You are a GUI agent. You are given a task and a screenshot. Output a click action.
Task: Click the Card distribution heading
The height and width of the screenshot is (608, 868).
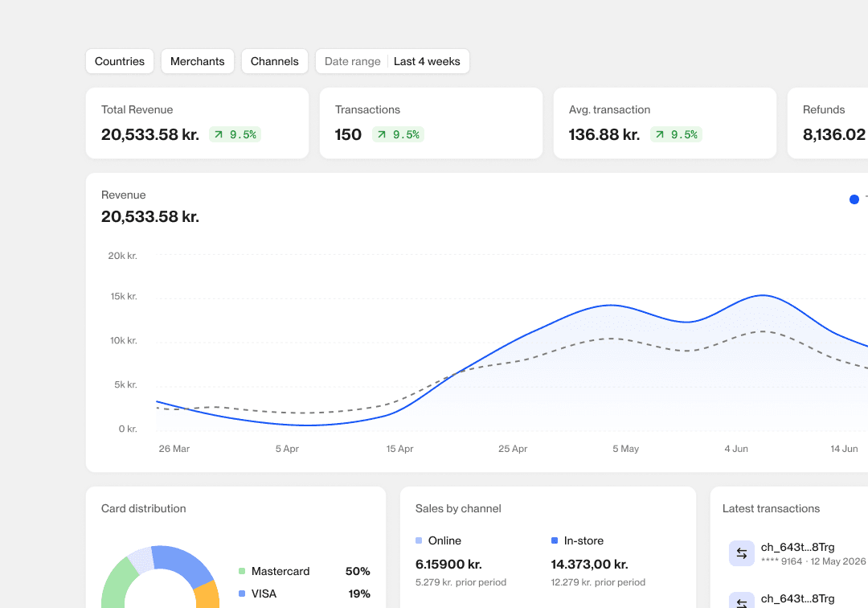click(143, 508)
